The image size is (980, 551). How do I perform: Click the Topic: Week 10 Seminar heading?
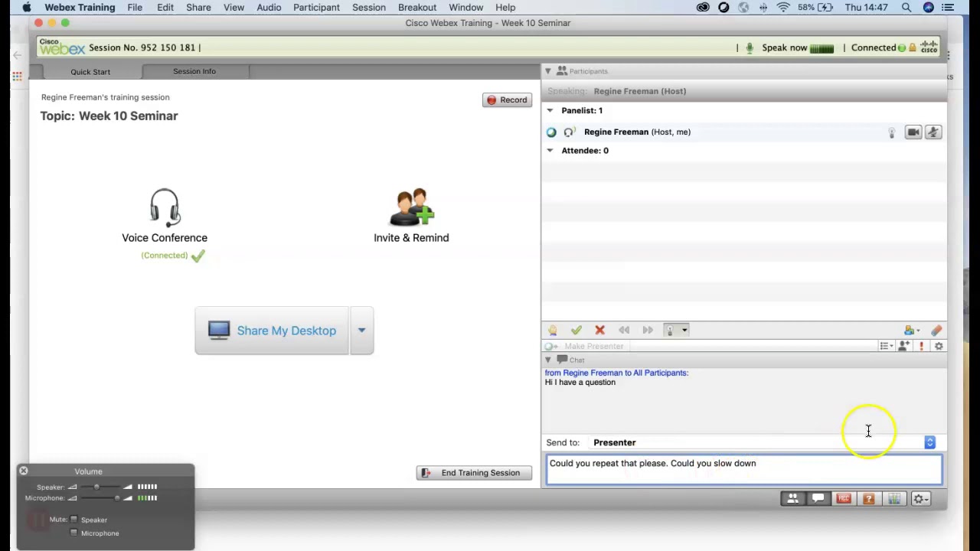click(109, 116)
